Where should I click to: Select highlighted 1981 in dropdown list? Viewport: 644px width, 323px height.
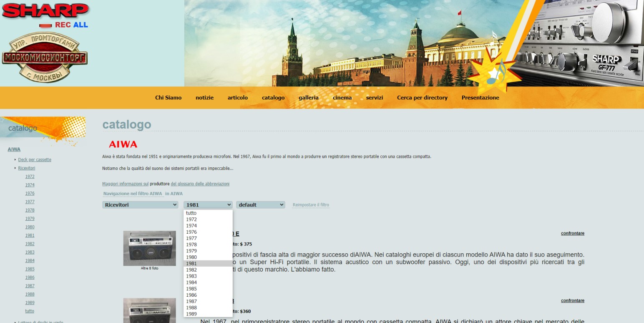pos(208,264)
